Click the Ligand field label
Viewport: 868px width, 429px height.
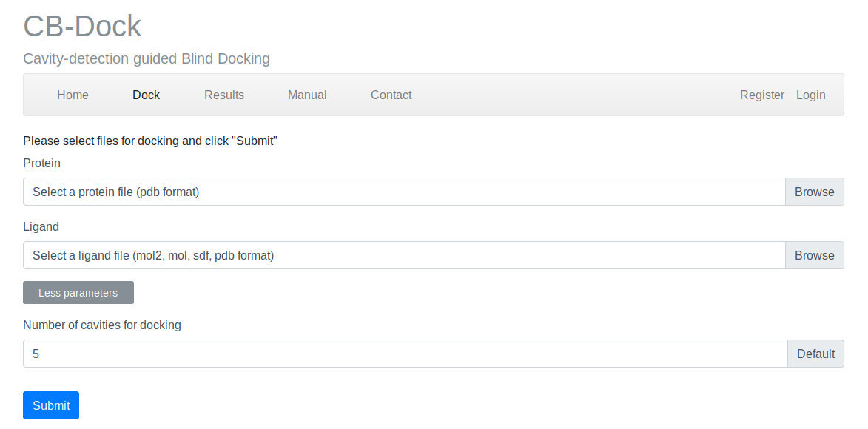click(41, 226)
